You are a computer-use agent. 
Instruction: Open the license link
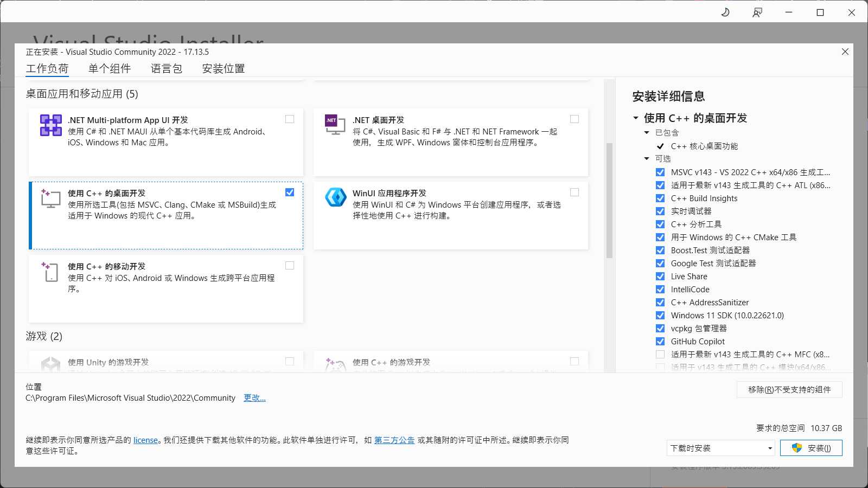click(x=145, y=440)
